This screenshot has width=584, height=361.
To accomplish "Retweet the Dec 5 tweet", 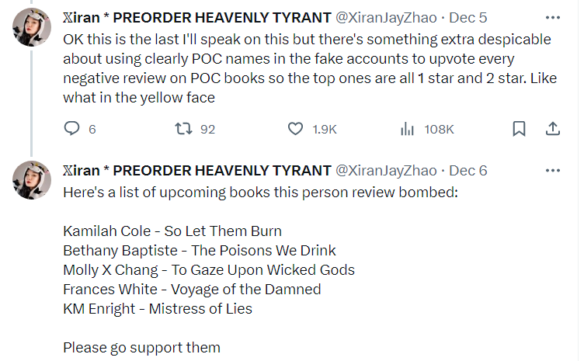I will click(184, 129).
